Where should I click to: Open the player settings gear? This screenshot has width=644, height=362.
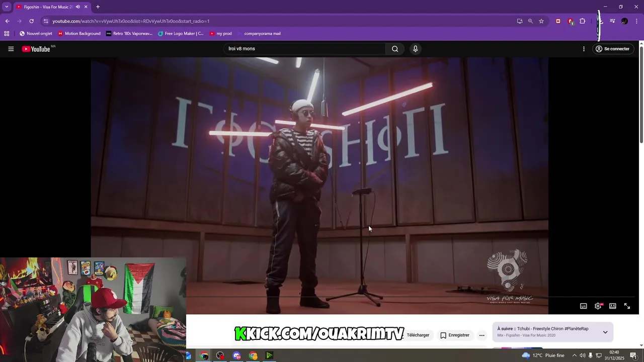pyautogui.click(x=598, y=306)
